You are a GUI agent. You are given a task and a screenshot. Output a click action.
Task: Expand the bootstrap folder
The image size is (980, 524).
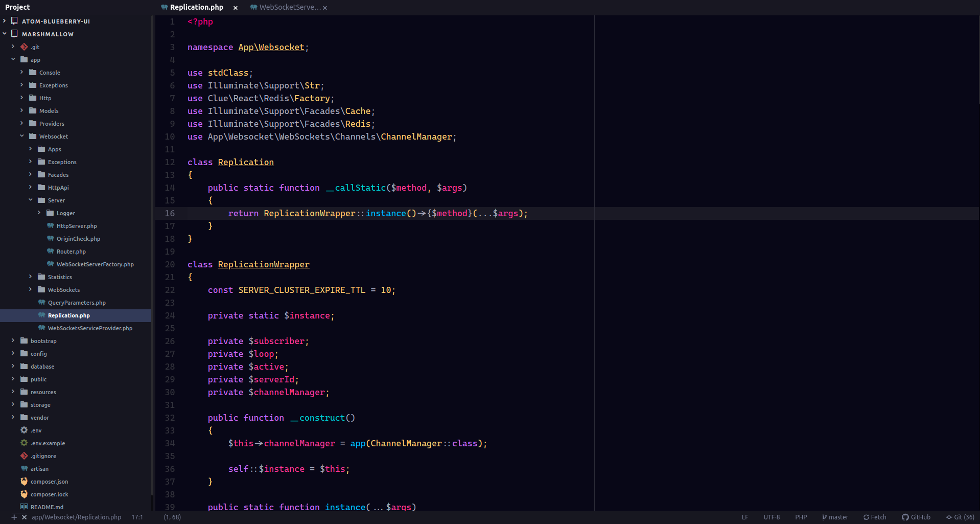[13, 340]
